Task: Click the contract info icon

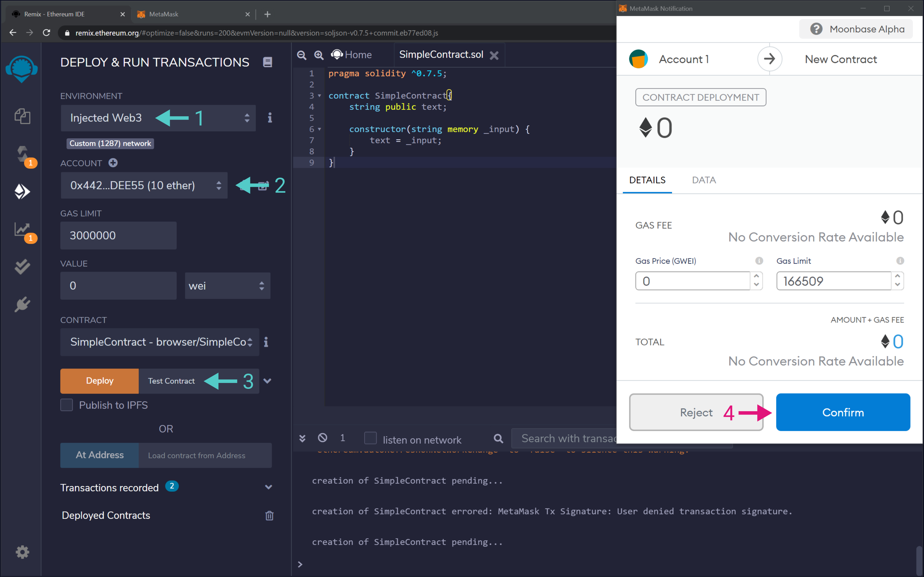Action: click(x=266, y=342)
